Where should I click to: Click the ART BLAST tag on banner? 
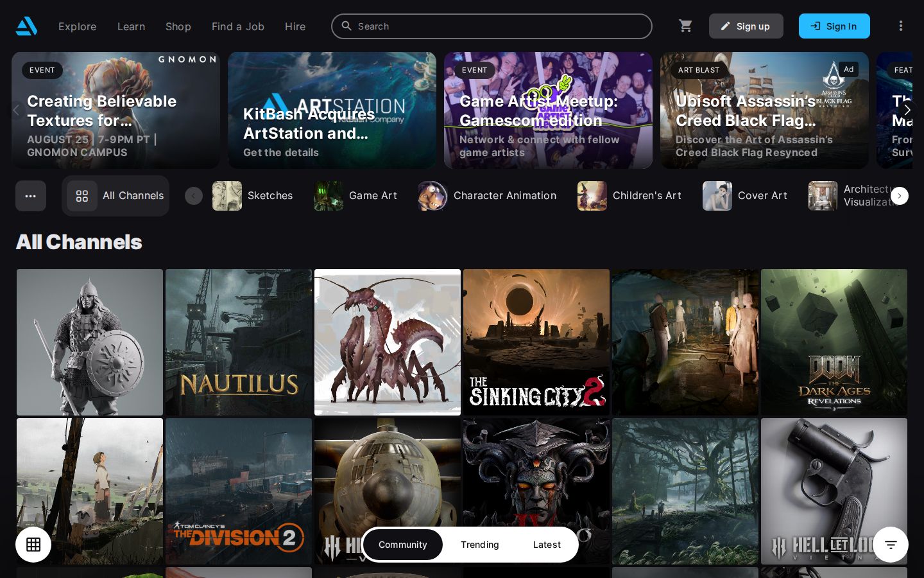[x=699, y=70]
